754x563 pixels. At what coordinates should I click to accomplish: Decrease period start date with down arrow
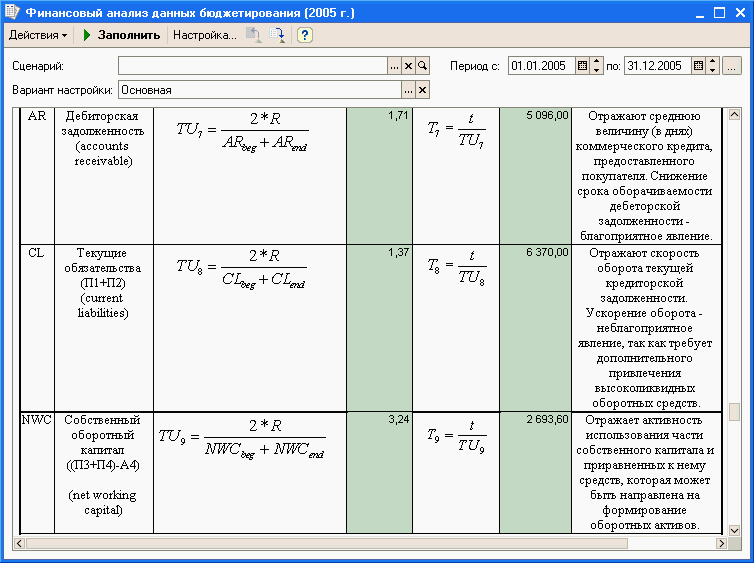[x=596, y=70]
